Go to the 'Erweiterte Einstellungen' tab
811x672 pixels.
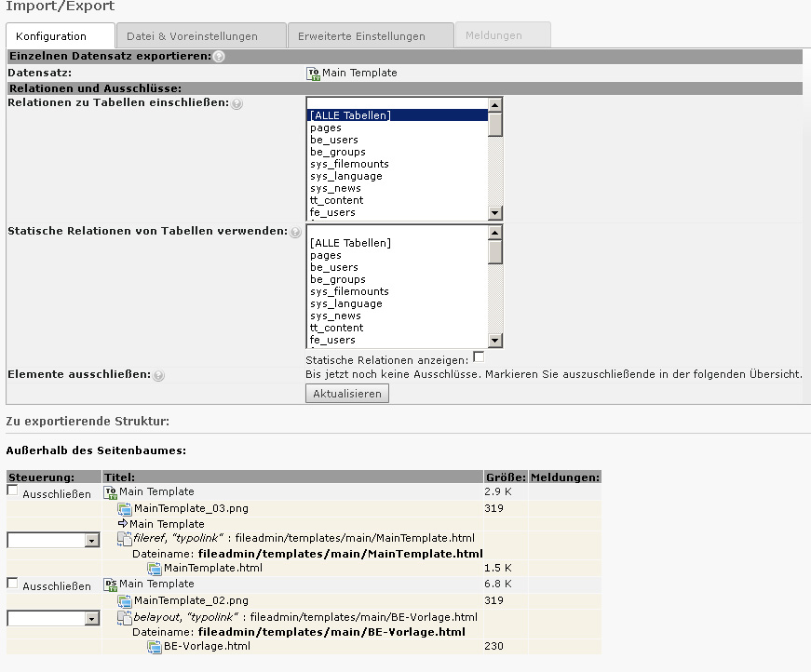coord(371,36)
